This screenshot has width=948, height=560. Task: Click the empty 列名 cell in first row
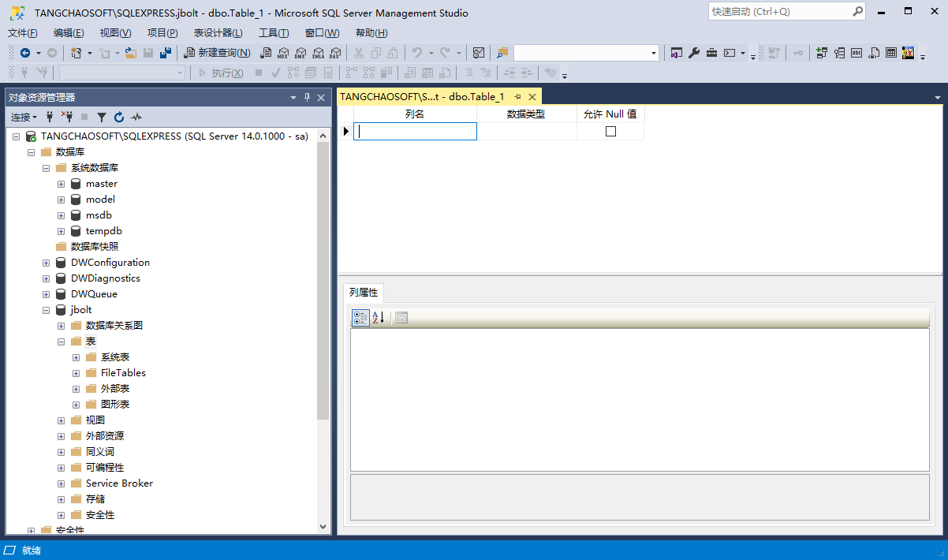pyautogui.click(x=415, y=132)
